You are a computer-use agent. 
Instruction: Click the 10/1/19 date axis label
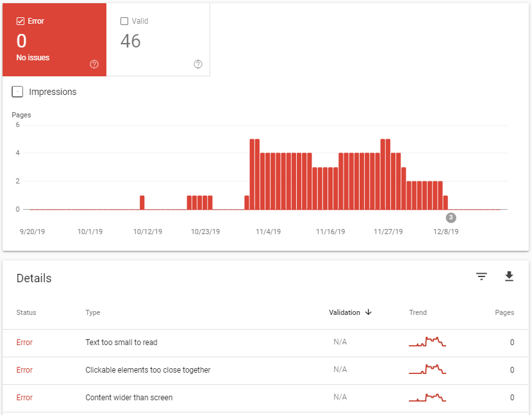pos(90,232)
